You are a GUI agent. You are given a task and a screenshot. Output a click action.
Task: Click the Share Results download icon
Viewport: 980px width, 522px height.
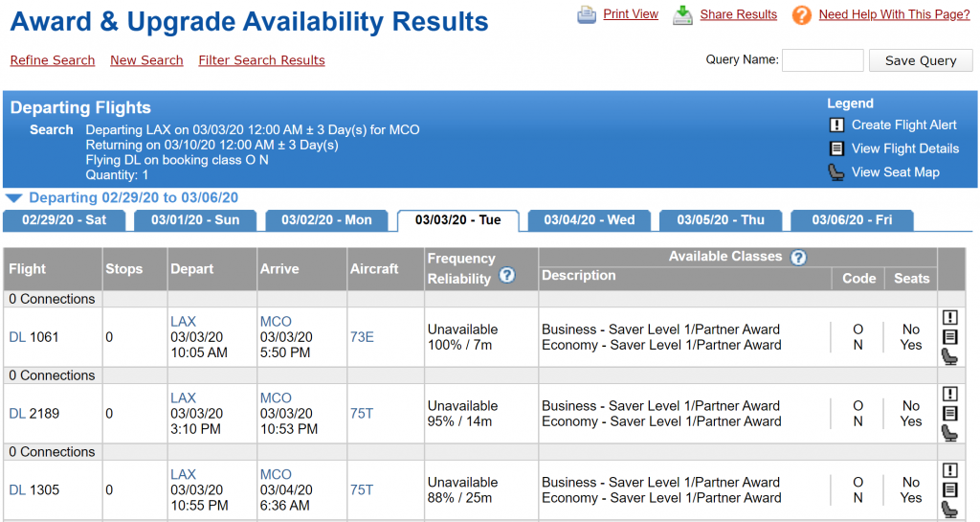[x=682, y=14]
